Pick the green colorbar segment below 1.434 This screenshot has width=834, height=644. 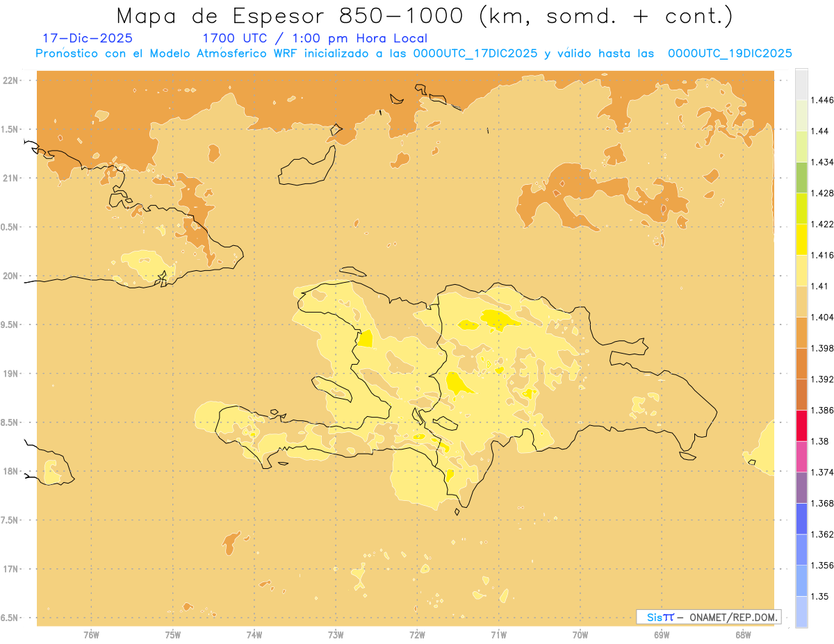tap(801, 177)
